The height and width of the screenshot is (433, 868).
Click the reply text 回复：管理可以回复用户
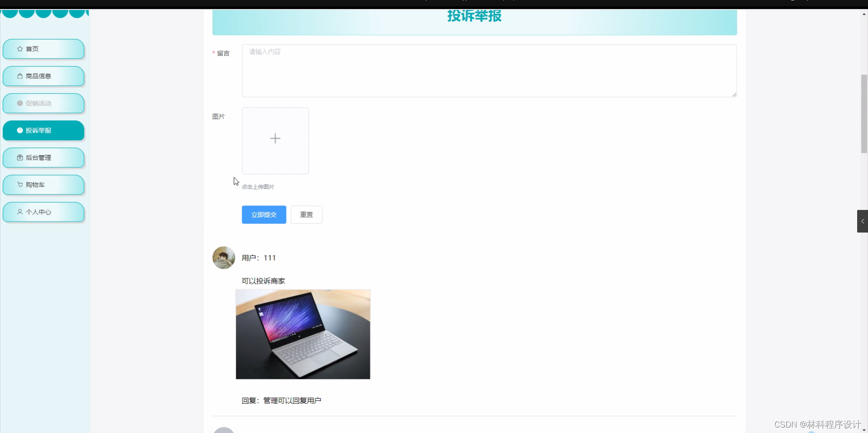tap(281, 400)
